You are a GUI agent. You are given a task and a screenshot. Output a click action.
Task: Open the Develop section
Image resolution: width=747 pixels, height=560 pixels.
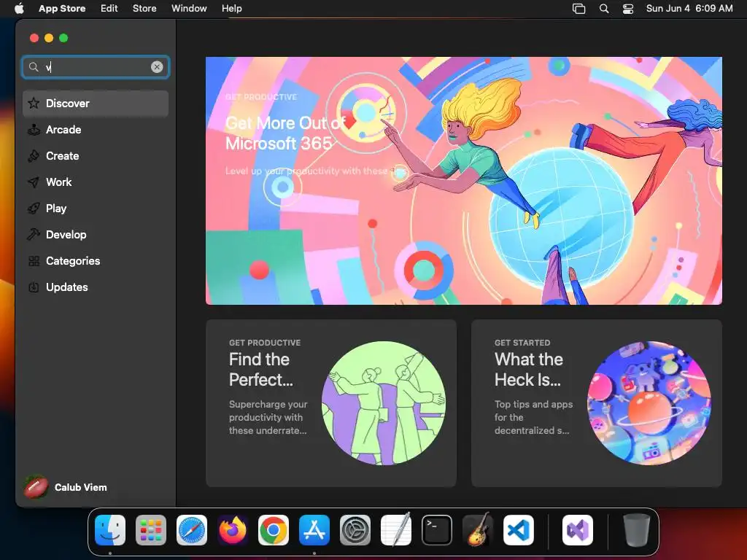96,234
